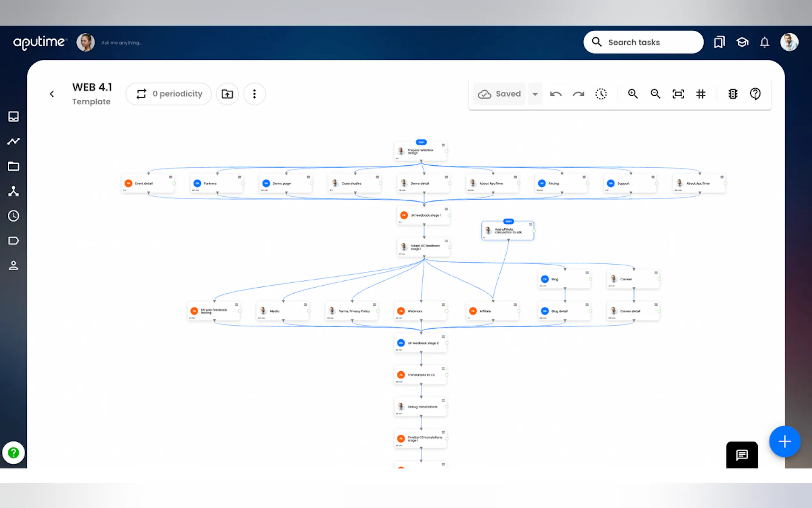
Task: Open the time clock item in sidebar
Action: [13, 216]
